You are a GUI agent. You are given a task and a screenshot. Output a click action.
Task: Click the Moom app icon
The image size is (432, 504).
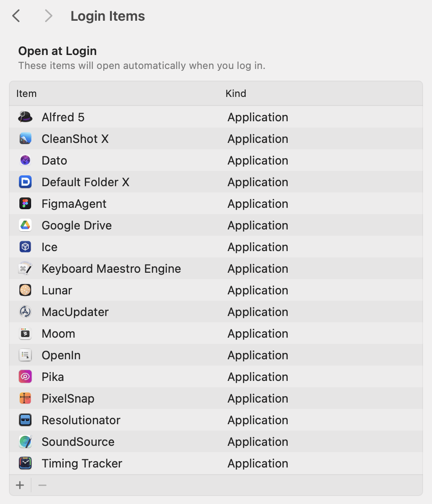[x=25, y=333]
